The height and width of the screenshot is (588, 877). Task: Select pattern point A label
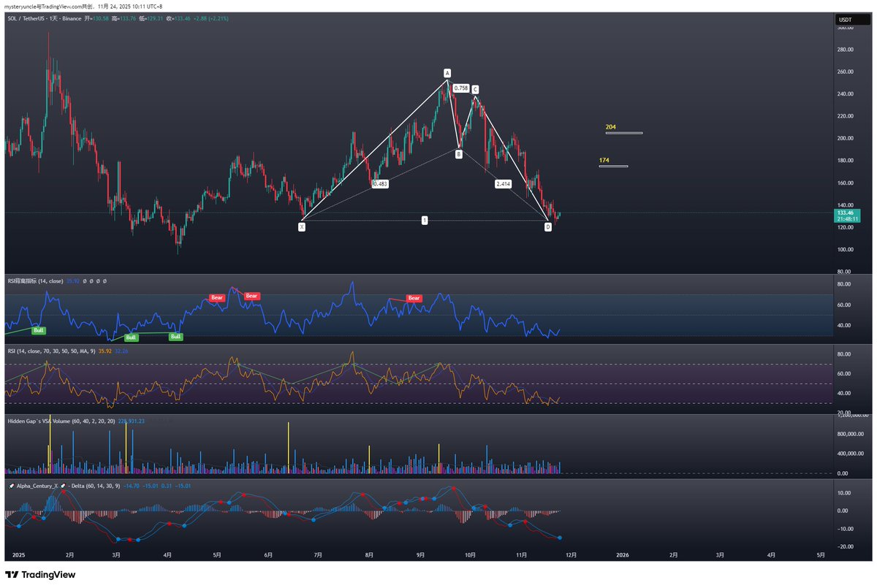tap(447, 73)
